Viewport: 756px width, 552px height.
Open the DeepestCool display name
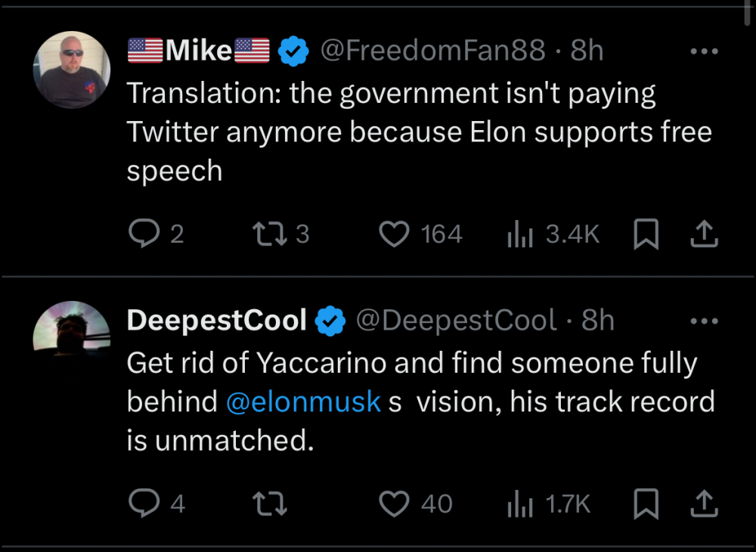coord(216,321)
